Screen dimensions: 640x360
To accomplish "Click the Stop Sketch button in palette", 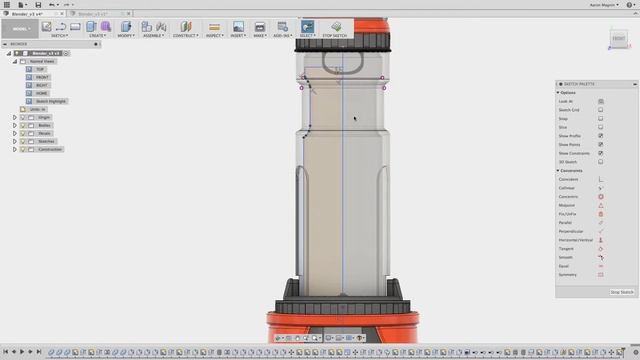I will pyautogui.click(x=622, y=292).
